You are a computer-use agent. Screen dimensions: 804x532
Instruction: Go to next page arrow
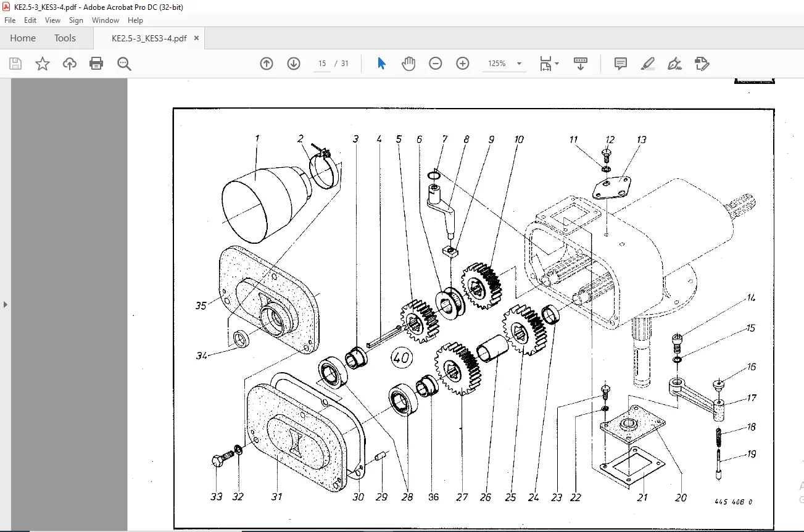(x=294, y=64)
